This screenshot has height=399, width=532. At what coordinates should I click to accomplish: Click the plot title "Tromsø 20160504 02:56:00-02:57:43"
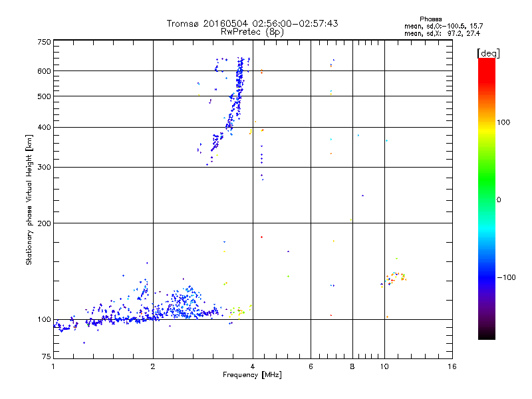(252, 23)
